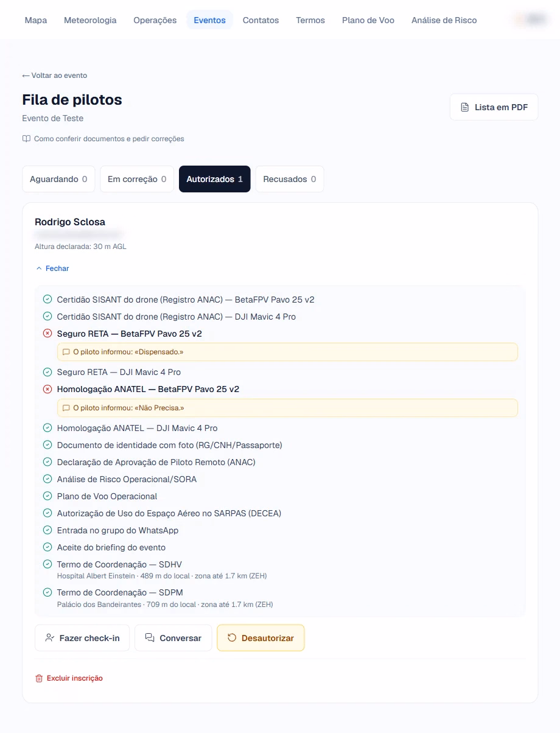
Task: Click Evento de Teste subtitle
Action: (53, 118)
